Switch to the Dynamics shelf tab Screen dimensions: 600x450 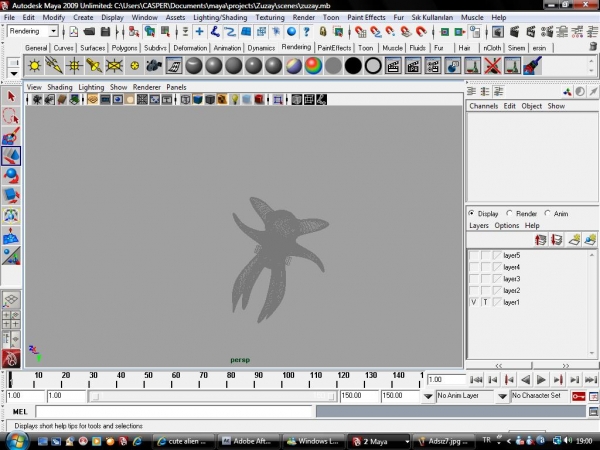coord(261,48)
